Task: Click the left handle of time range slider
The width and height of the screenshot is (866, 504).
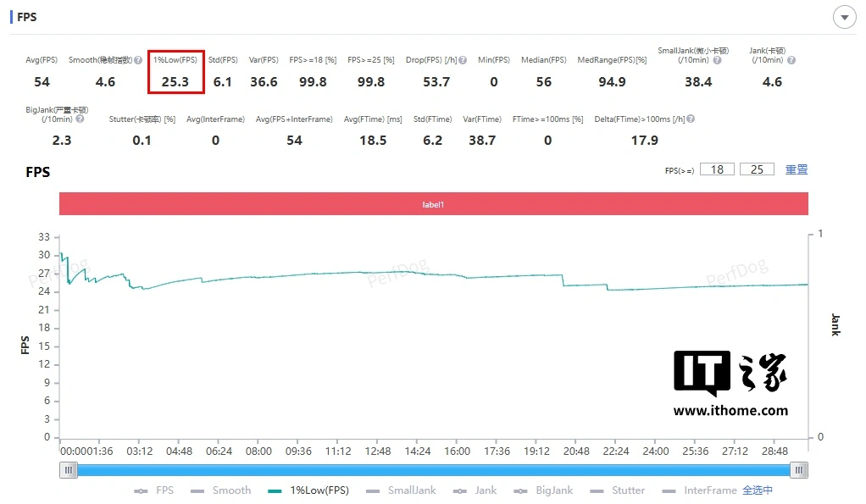Action: (x=68, y=470)
